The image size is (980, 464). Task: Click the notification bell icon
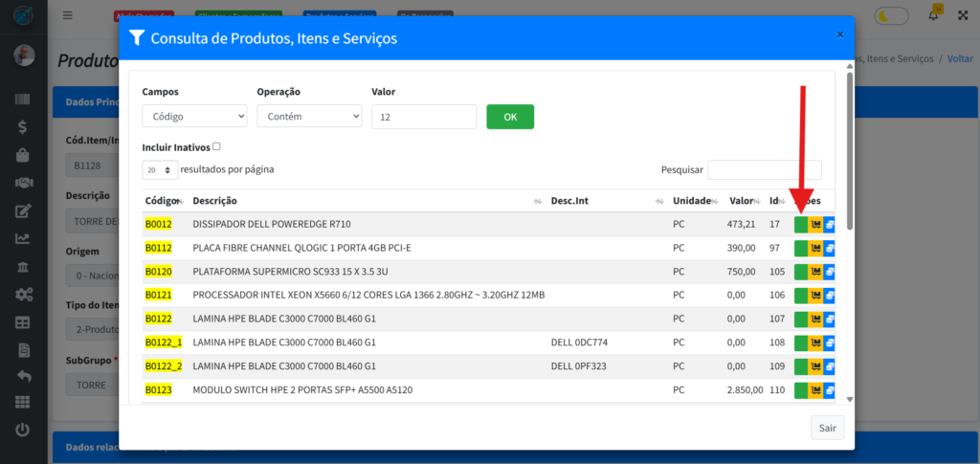(933, 15)
